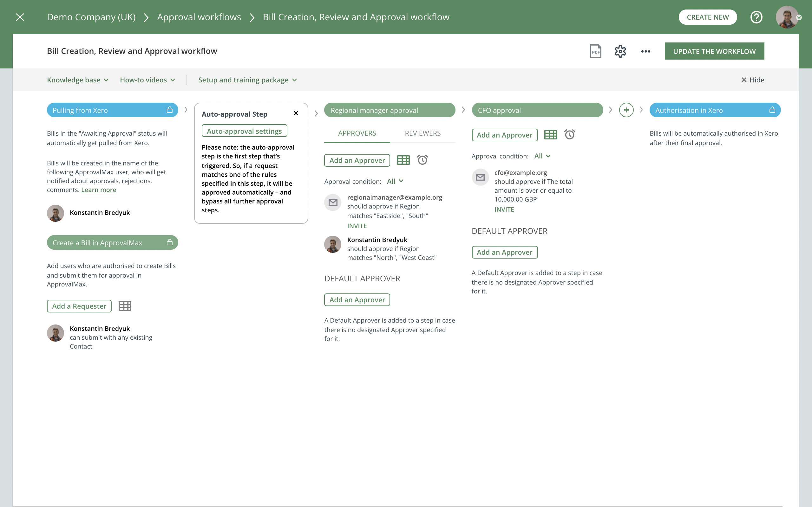Viewport: 812px width, 507px height.
Task: Open the approver matrix grid in Regional manager approval
Action: pyautogui.click(x=403, y=160)
